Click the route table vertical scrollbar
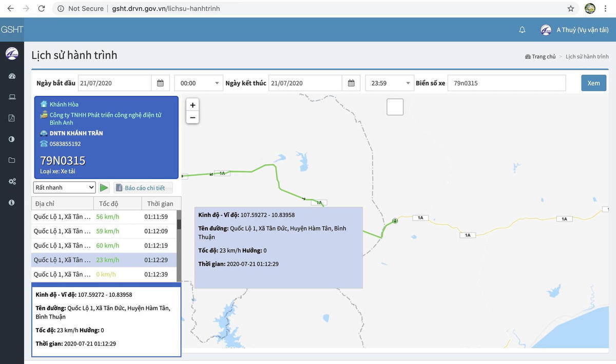Viewport: 616px width, 364px height. (x=179, y=245)
